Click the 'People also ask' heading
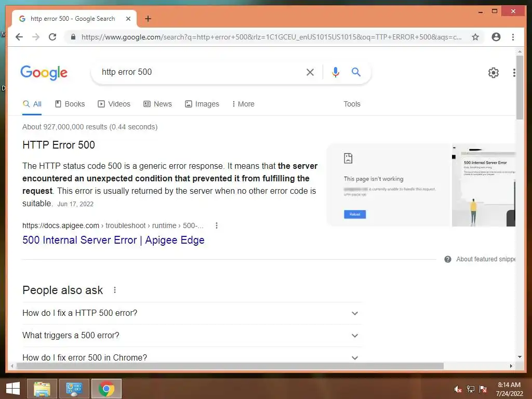This screenshot has width=532, height=399. (63, 290)
